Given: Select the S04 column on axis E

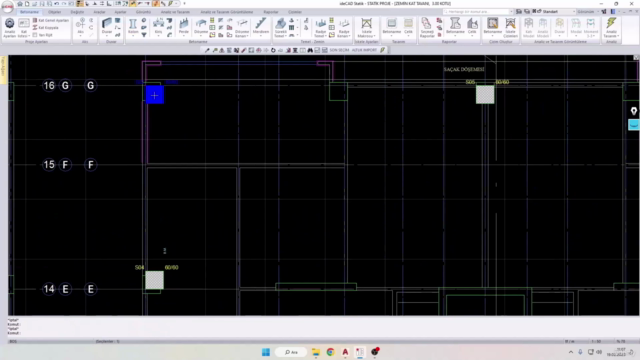Looking at the screenshot, I should (x=154, y=280).
